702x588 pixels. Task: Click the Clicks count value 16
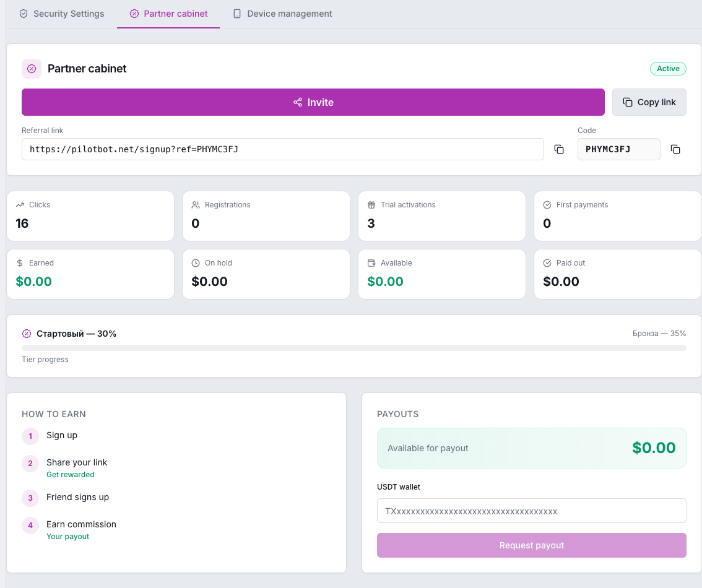(x=22, y=223)
